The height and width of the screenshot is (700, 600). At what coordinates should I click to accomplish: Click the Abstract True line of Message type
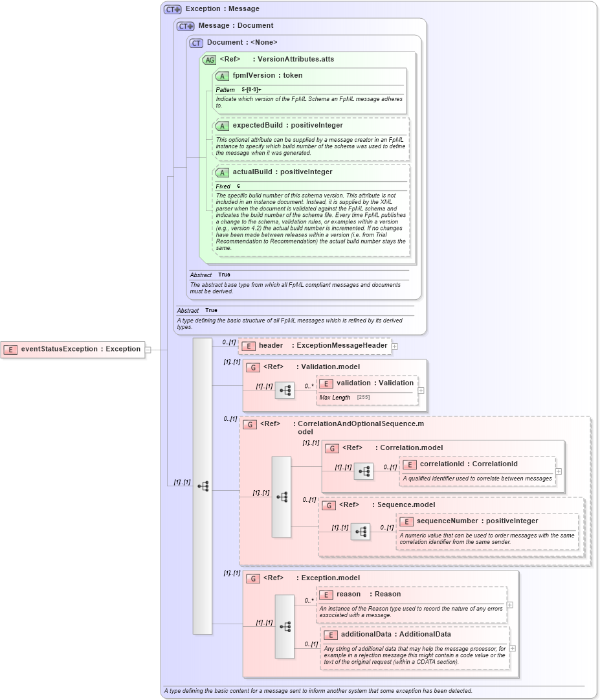click(197, 310)
